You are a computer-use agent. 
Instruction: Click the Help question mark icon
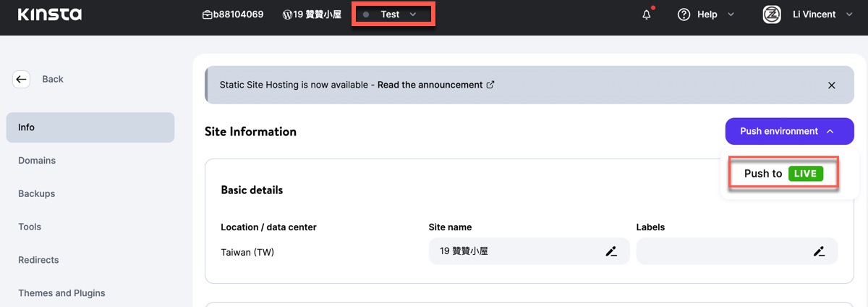click(x=684, y=14)
